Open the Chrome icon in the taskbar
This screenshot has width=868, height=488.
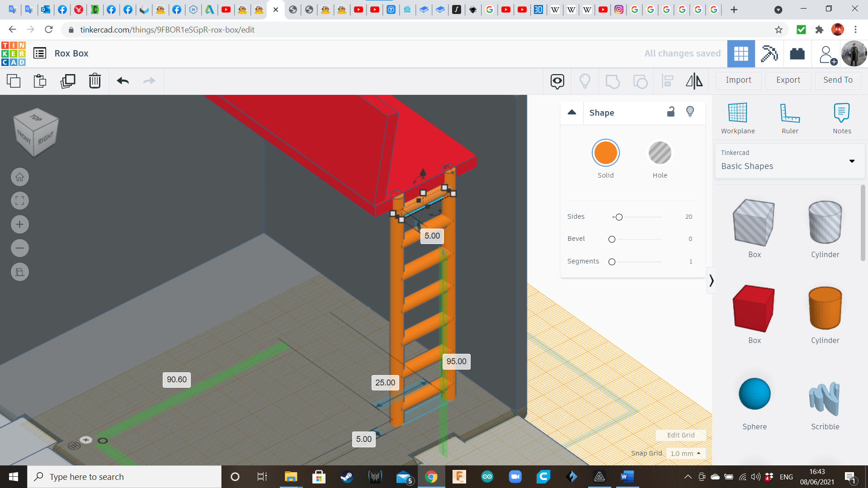click(x=431, y=477)
